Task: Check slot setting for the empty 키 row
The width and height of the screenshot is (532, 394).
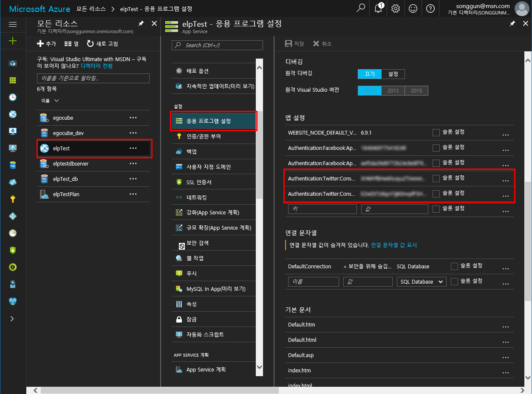Action: pyautogui.click(x=436, y=209)
